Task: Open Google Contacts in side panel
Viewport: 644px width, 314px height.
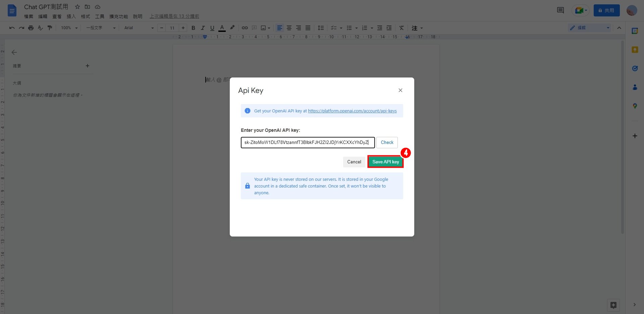Action: [x=635, y=87]
